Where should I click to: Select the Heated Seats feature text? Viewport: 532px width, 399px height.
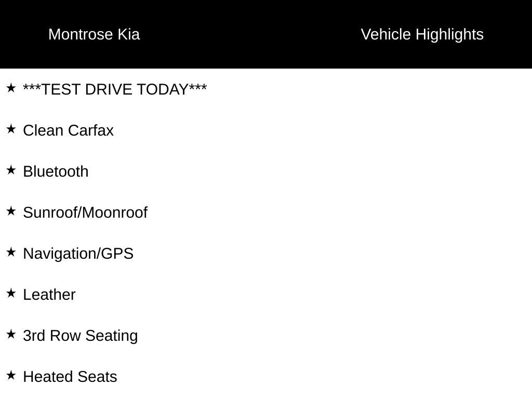pos(70,377)
